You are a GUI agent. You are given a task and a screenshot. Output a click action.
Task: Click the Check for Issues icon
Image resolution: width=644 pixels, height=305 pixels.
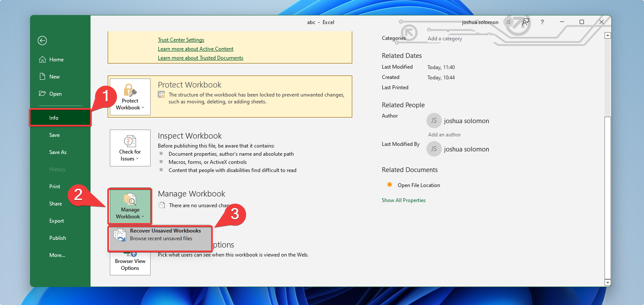click(130, 142)
